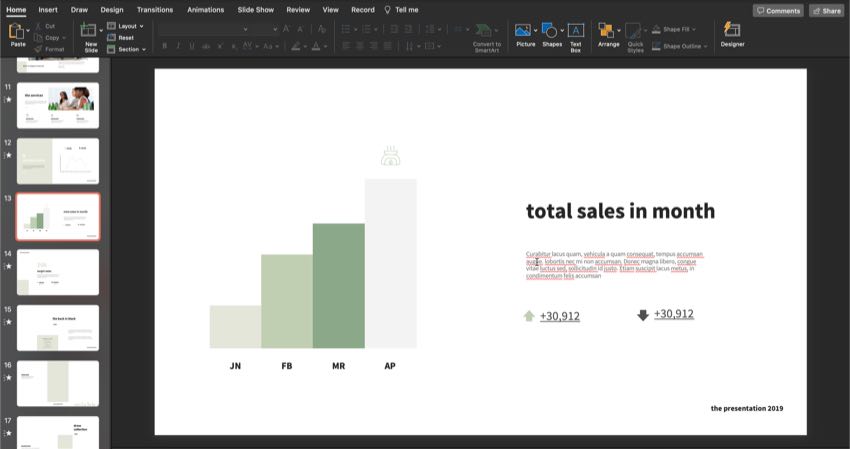Toggle align text left
Screen dimensions: 850x449
tap(346, 47)
